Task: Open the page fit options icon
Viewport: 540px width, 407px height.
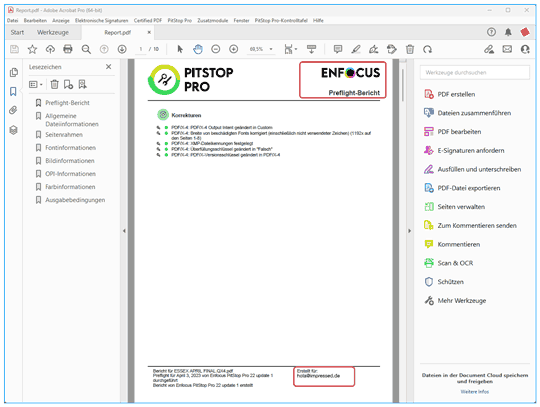Action: point(290,49)
